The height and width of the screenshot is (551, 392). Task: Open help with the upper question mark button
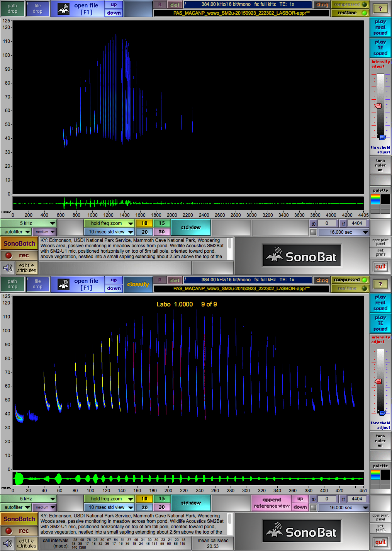(380, 9)
